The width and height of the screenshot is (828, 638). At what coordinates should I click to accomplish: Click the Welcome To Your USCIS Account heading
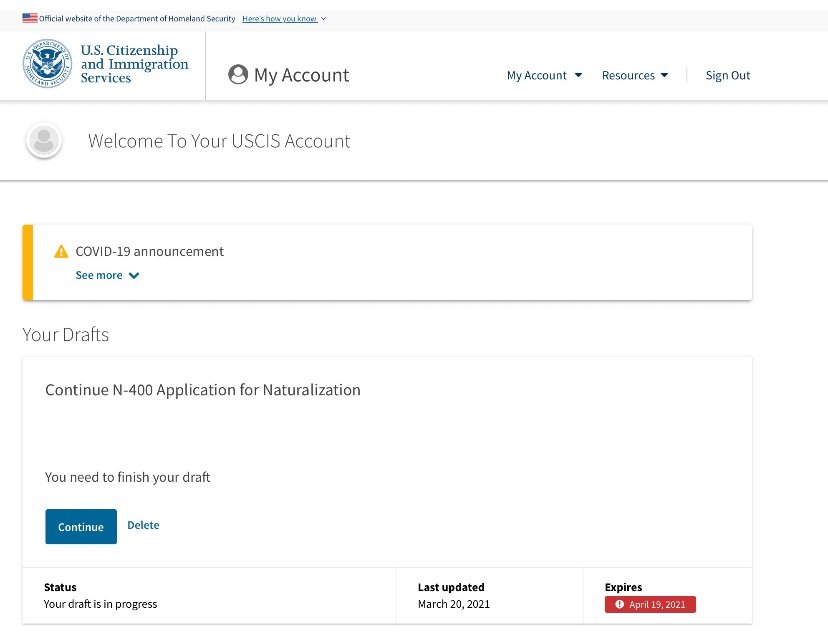(219, 141)
